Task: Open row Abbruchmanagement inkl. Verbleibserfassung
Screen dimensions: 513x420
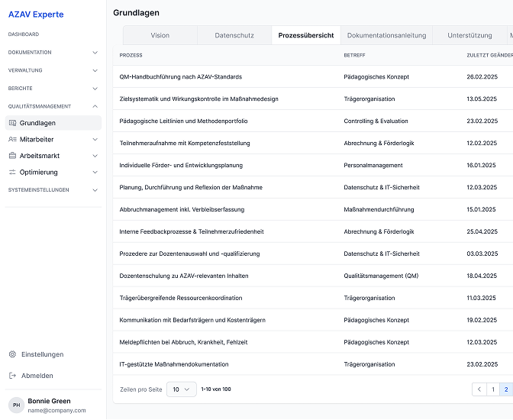Action: coord(313,209)
